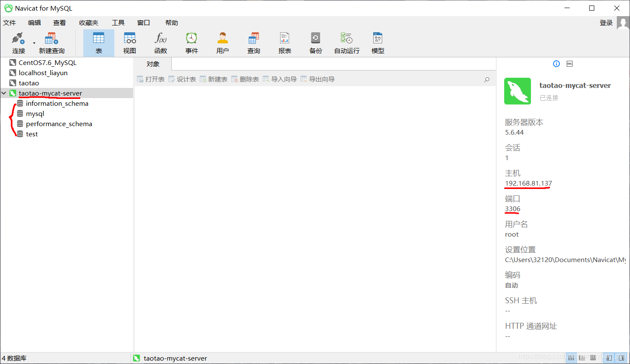Open the 窗口 (Window) menu

point(144,23)
